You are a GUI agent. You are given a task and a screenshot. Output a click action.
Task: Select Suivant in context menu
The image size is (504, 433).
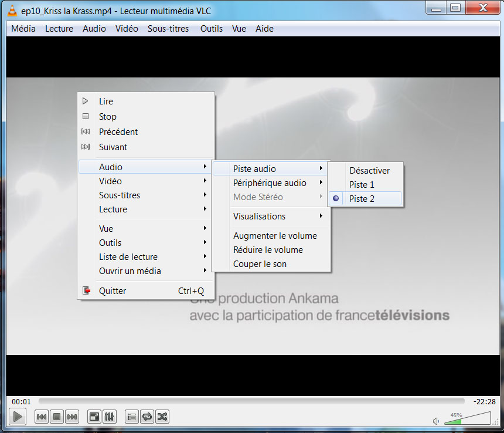(147, 147)
